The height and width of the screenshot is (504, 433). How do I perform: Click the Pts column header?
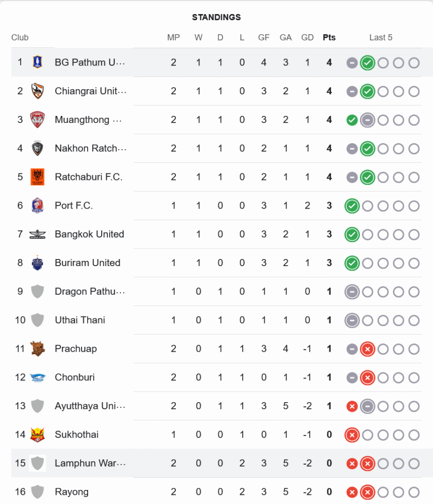coord(329,38)
